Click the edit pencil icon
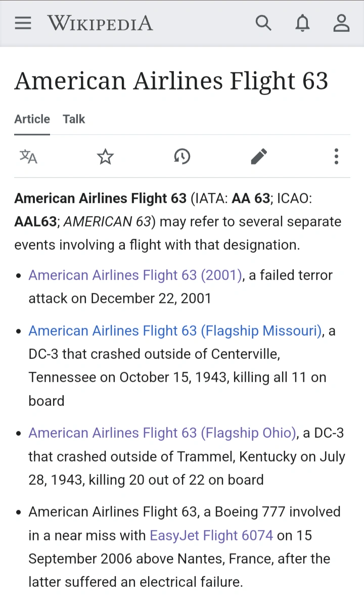The width and height of the screenshot is (364, 597). [x=259, y=157]
